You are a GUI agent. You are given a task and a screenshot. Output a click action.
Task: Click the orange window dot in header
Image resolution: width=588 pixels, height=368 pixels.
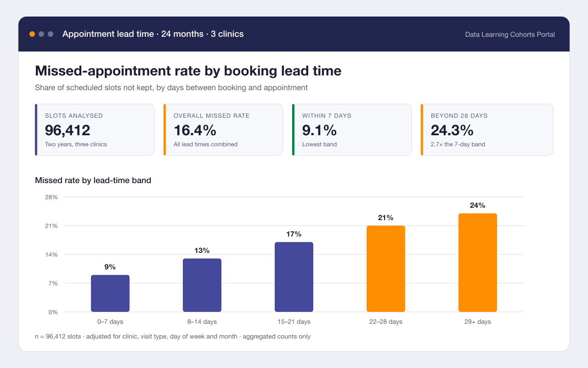(x=32, y=34)
